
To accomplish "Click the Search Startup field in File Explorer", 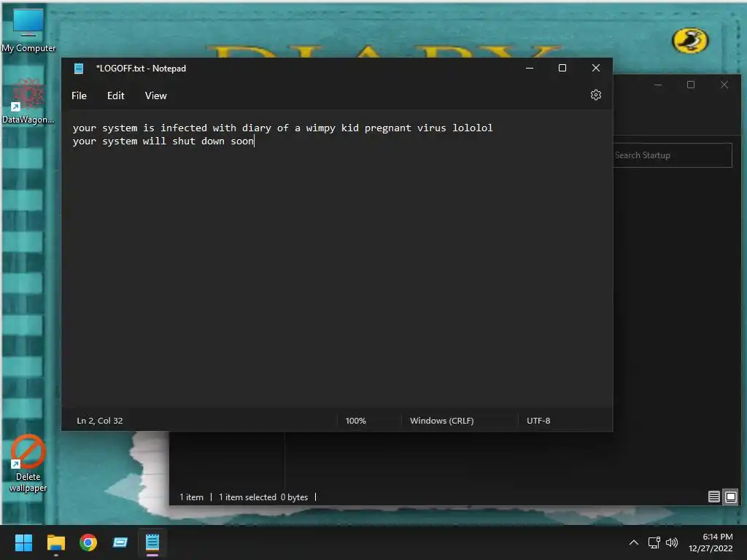I will pos(672,155).
